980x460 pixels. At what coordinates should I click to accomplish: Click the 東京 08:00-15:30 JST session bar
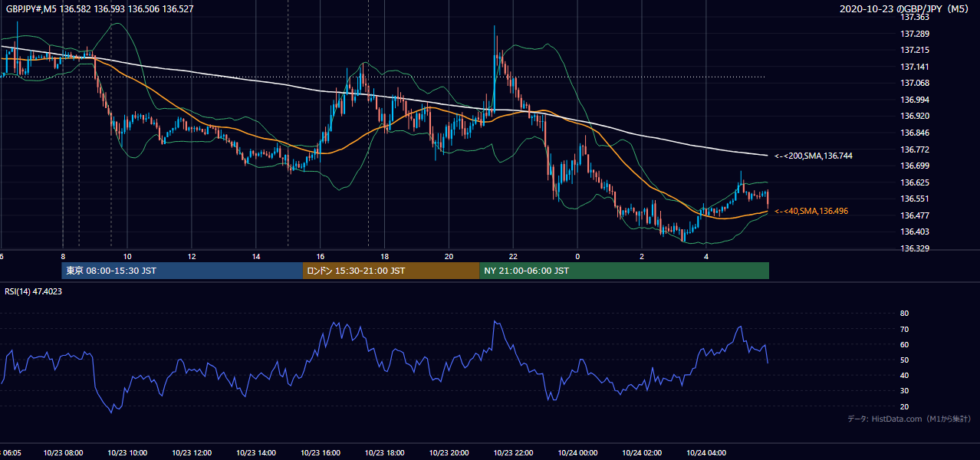[183, 271]
